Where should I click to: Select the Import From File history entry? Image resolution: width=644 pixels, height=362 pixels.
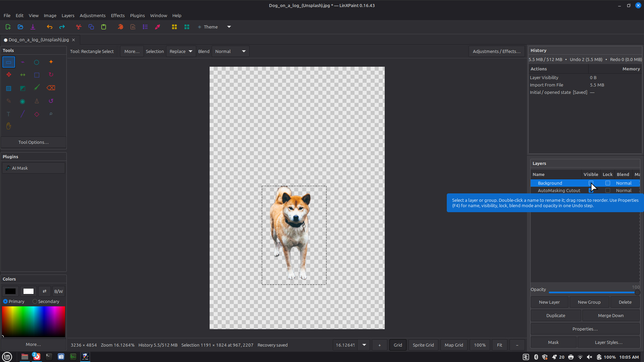click(x=585, y=85)
